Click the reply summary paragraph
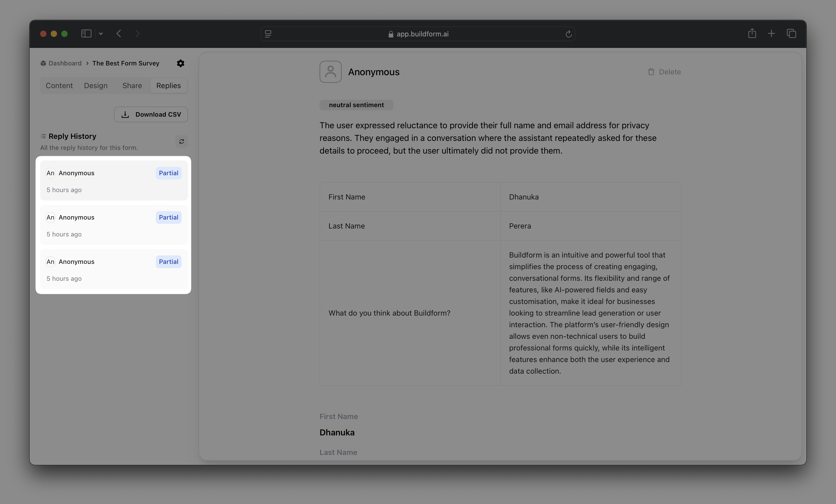The height and width of the screenshot is (504, 836). 488,138
